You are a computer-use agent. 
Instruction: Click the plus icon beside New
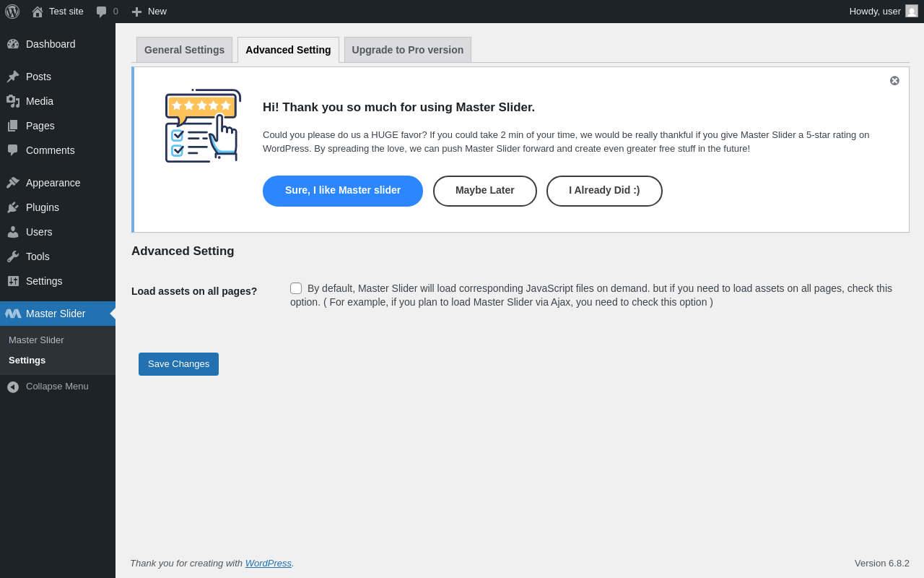tap(136, 12)
